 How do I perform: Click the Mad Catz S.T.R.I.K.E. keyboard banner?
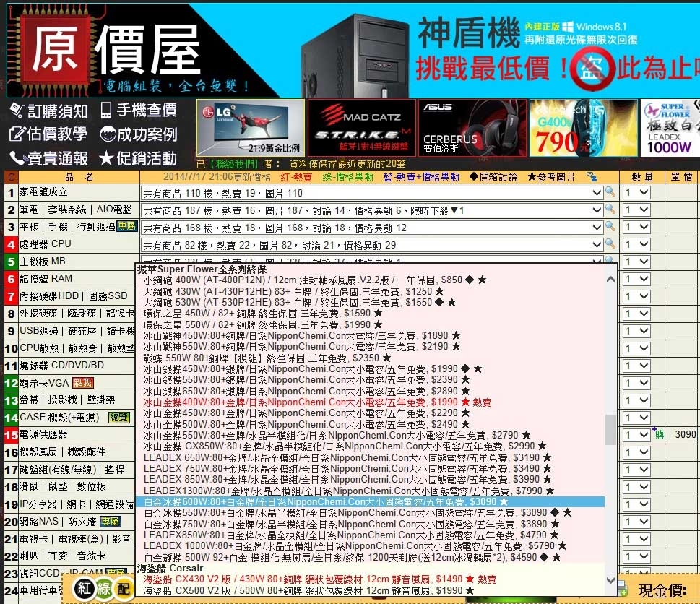click(362, 128)
